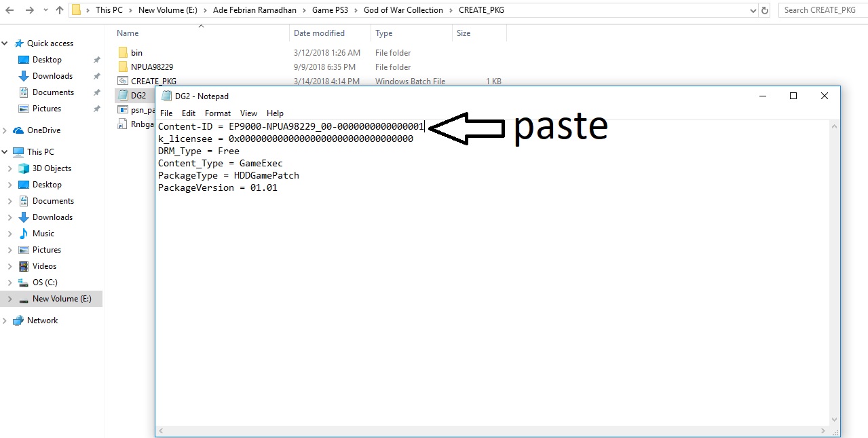Image resolution: width=868 pixels, height=438 pixels.
Task: Select 'Ade Febrian Ramadhan' breadcrumb segment
Action: click(255, 10)
